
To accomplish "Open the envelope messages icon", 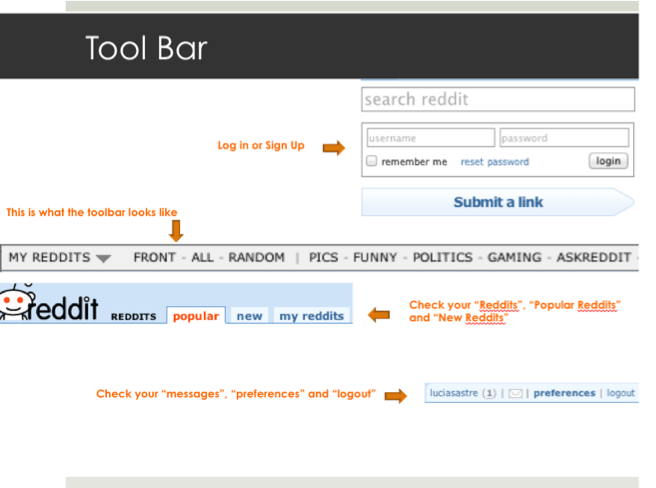I will coord(515,393).
